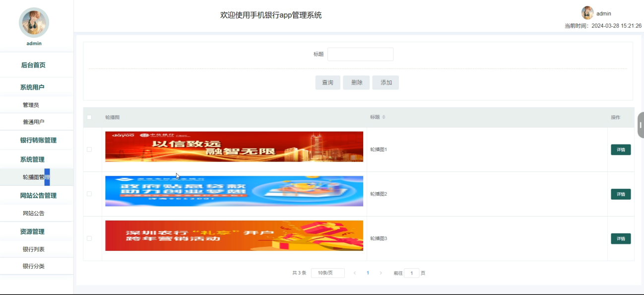Click the 操作 column header
Viewport: 644px width, 295px height.
click(x=615, y=117)
